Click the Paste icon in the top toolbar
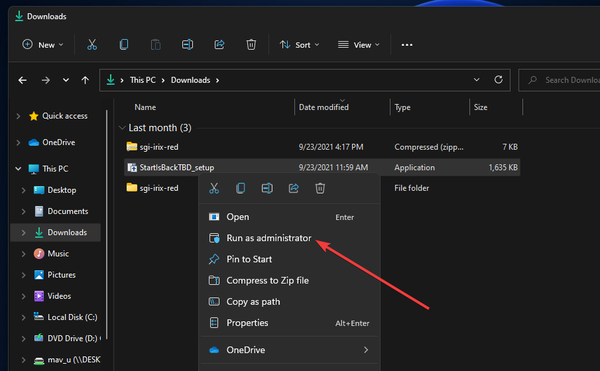This screenshot has height=371, width=600. click(156, 45)
